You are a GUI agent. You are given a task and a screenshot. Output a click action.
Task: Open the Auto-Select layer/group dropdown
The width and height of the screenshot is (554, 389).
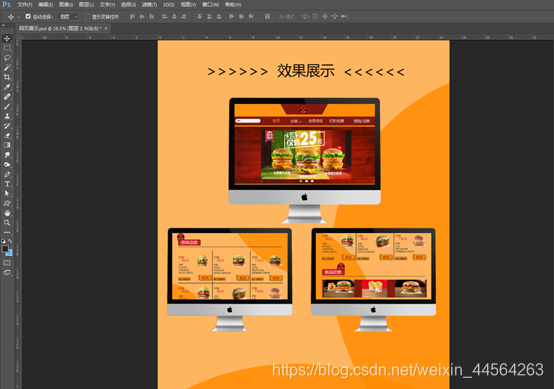click(68, 17)
